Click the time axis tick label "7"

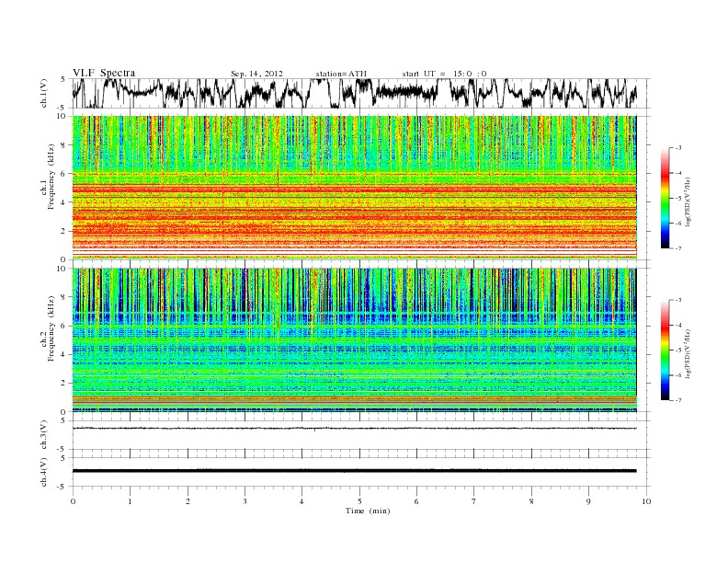(473, 501)
